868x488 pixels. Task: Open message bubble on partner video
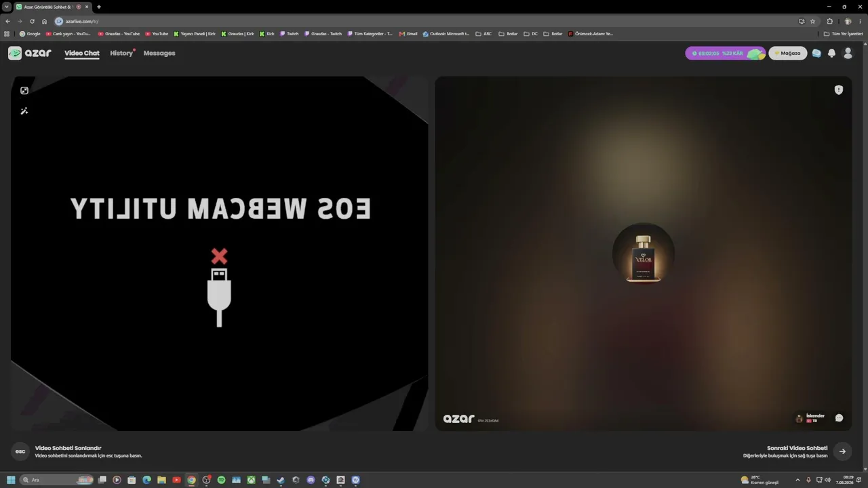point(839,418)
